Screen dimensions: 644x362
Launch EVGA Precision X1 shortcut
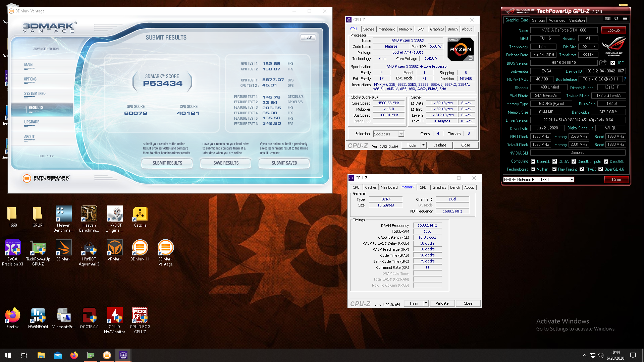pyautogui.click(x=12, y=253)
